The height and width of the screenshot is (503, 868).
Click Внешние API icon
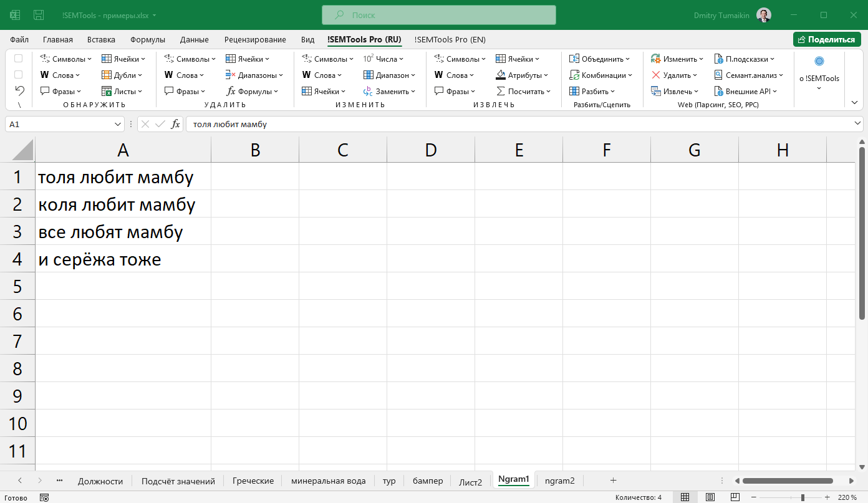tap(718, 92)
